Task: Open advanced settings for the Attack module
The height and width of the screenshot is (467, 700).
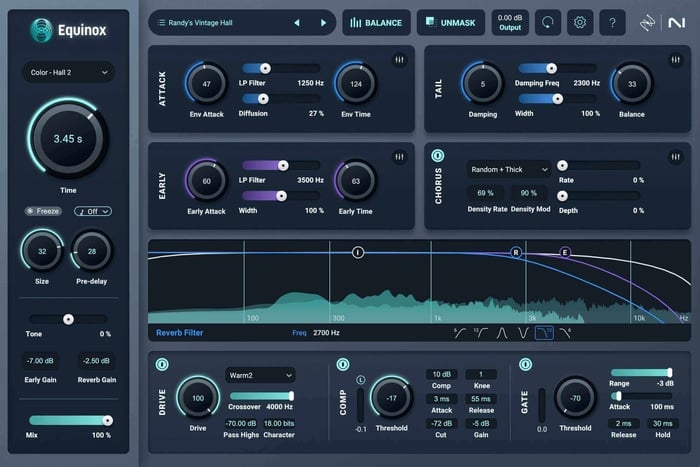Action: point(399,60)
